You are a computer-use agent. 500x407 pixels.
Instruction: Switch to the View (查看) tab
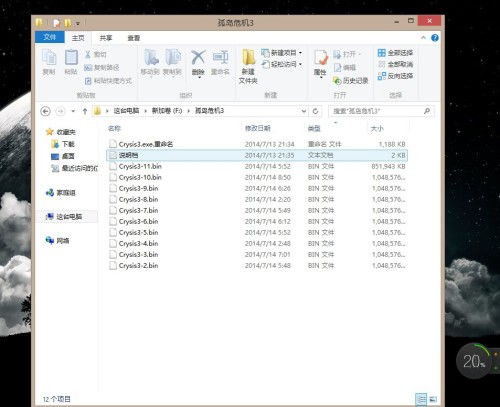[134, 38]
